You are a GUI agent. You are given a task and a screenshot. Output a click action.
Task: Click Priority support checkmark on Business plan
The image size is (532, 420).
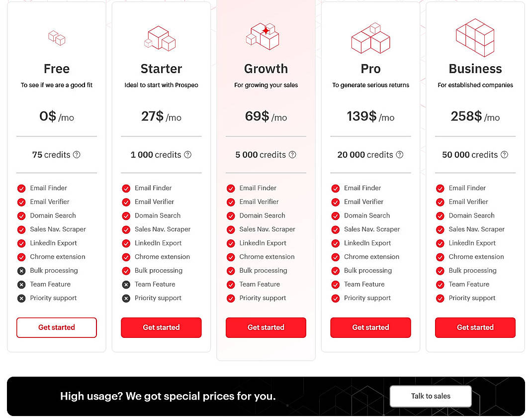pos(440,298)
